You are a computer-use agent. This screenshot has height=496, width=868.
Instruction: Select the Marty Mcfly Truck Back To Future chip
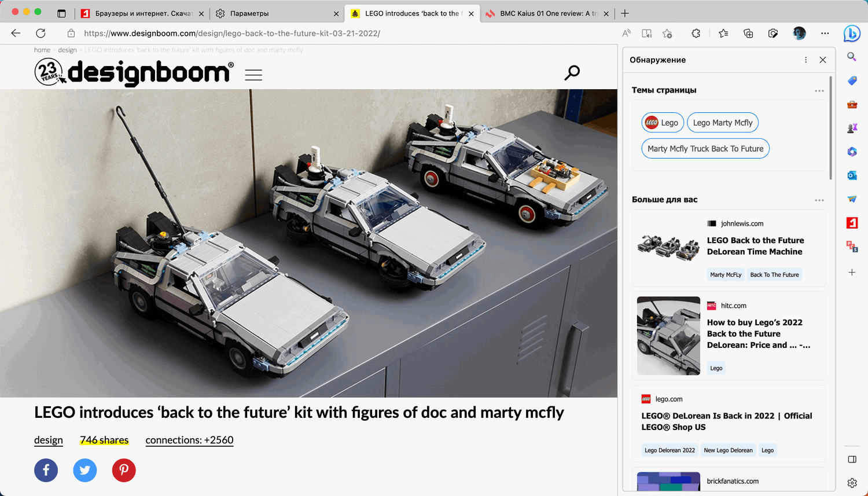point(705,149)
